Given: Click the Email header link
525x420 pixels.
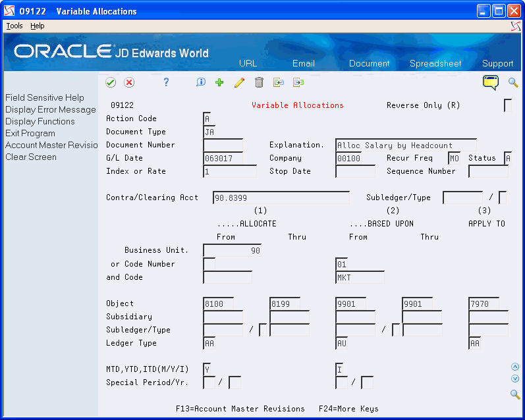Looking at the screenshot, I should coord(304,63).
